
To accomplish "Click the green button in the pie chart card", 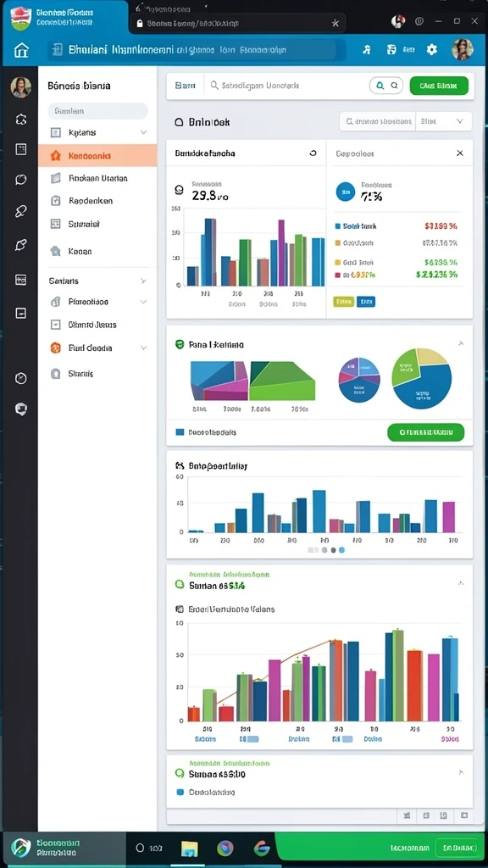I will pos(425,431).
